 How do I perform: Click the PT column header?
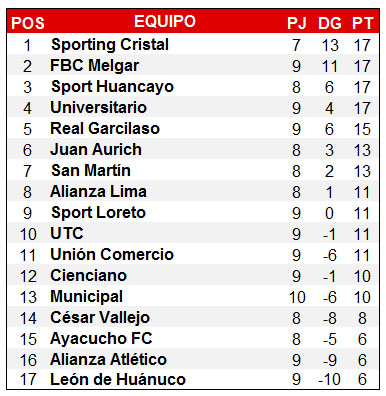[362, 23]
